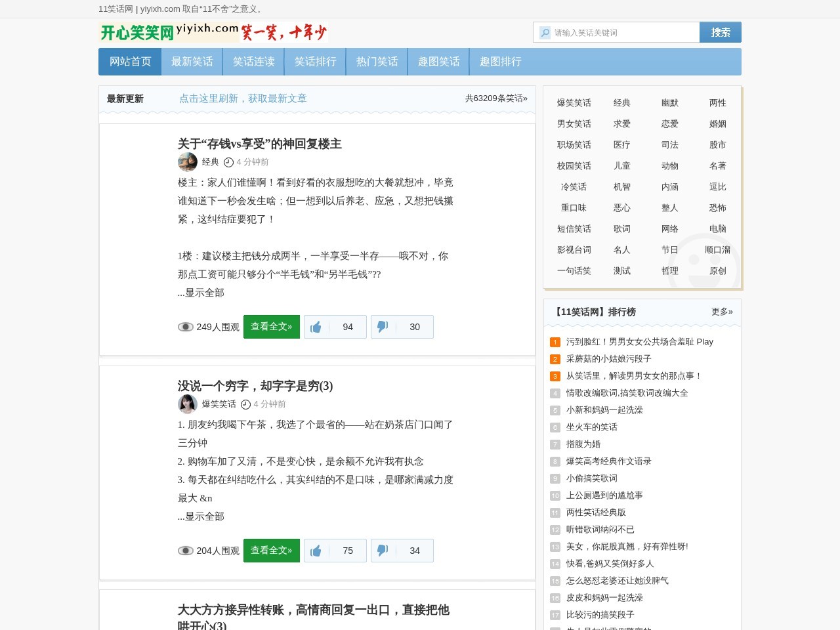Thumbs up the 没说一个穷字 joke

316,551
